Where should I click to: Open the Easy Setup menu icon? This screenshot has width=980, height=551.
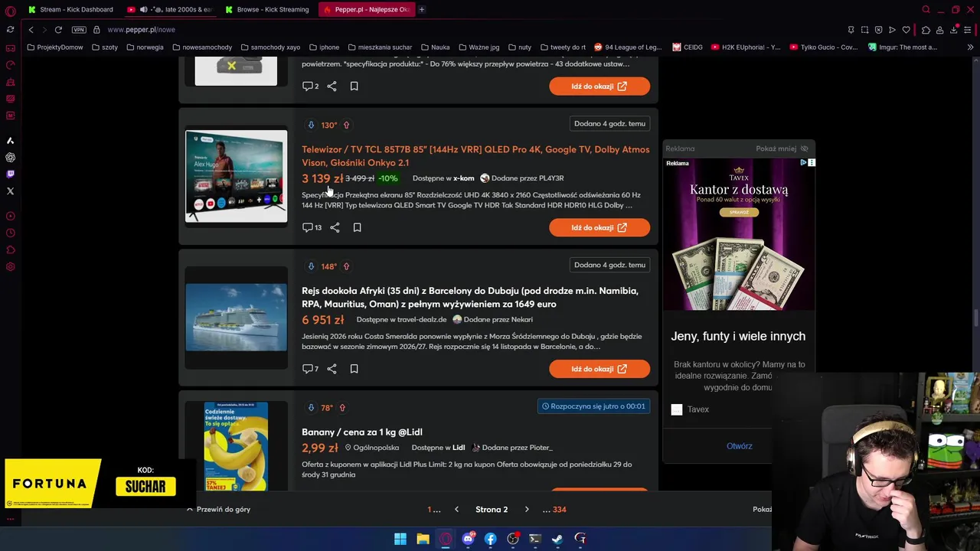(x=969, y=29)
